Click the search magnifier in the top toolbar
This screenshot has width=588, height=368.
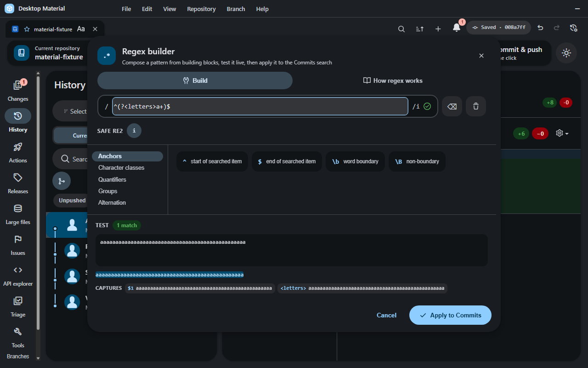pyautogui.click(x=401, y=29)
